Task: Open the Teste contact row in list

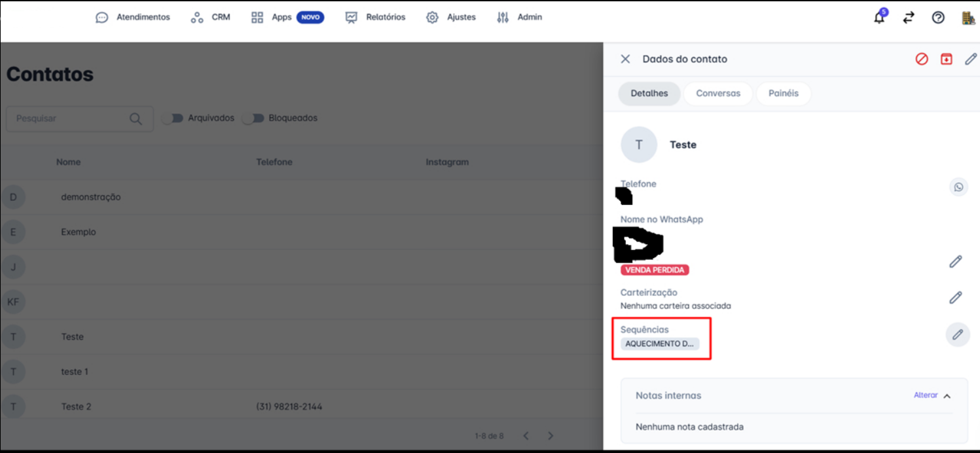Action: pos(301,337)
